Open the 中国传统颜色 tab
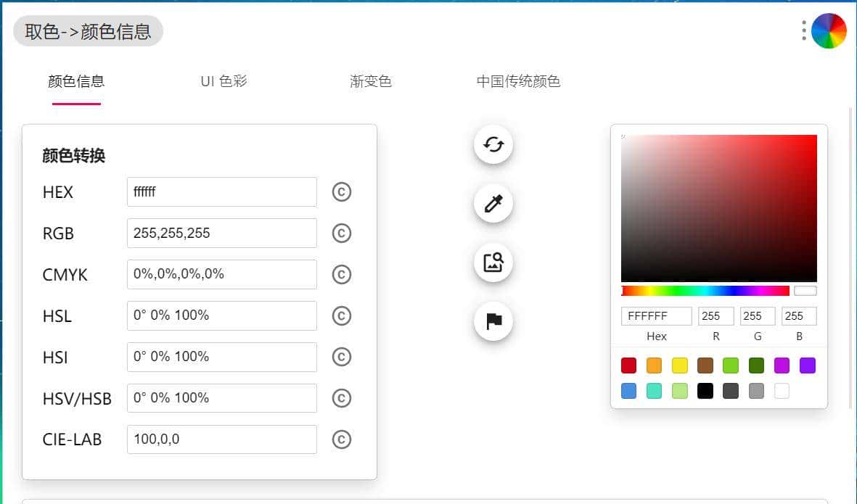The image size is (857, 504). tap(518, 81)
